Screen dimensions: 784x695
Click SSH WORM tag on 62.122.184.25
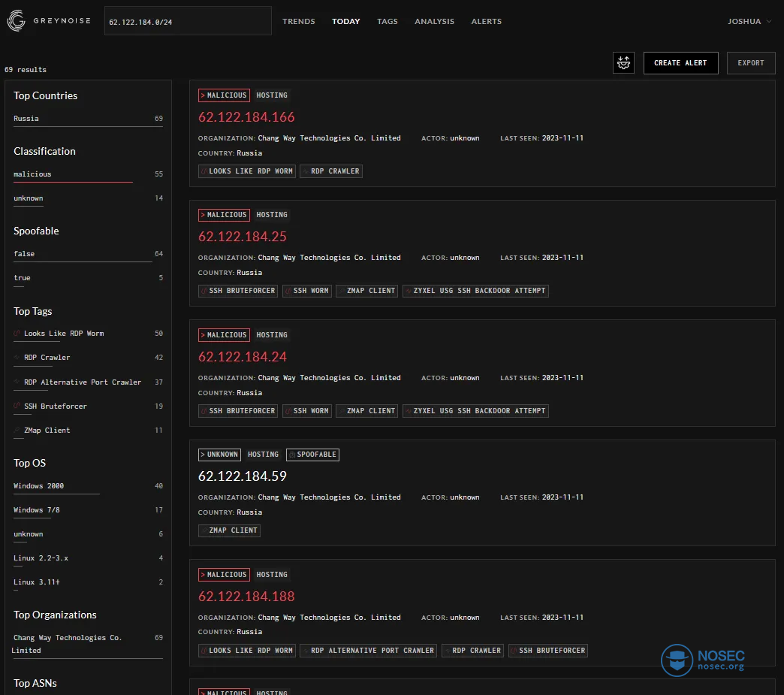[307, 291]
